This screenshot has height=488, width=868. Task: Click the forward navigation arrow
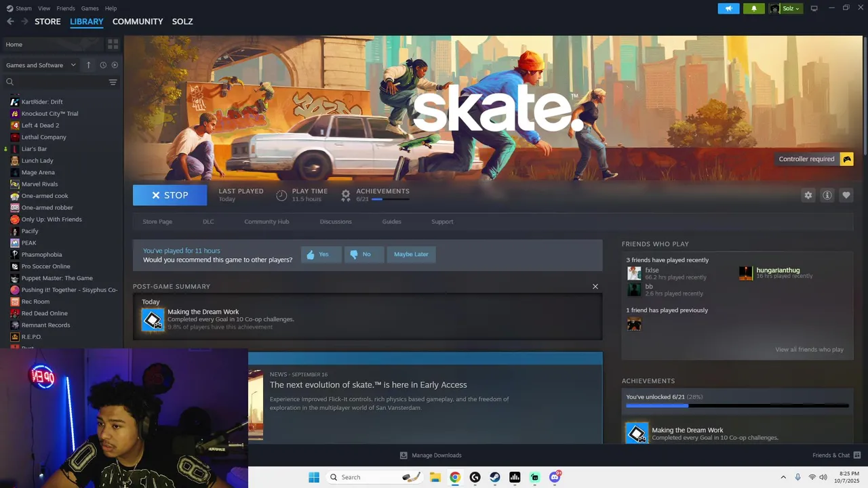(x=24, y=22)
